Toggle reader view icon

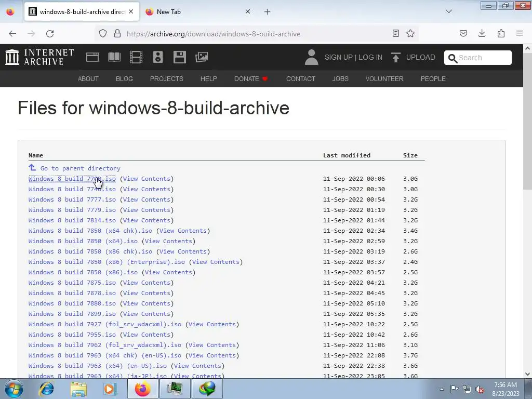[395, 33]
